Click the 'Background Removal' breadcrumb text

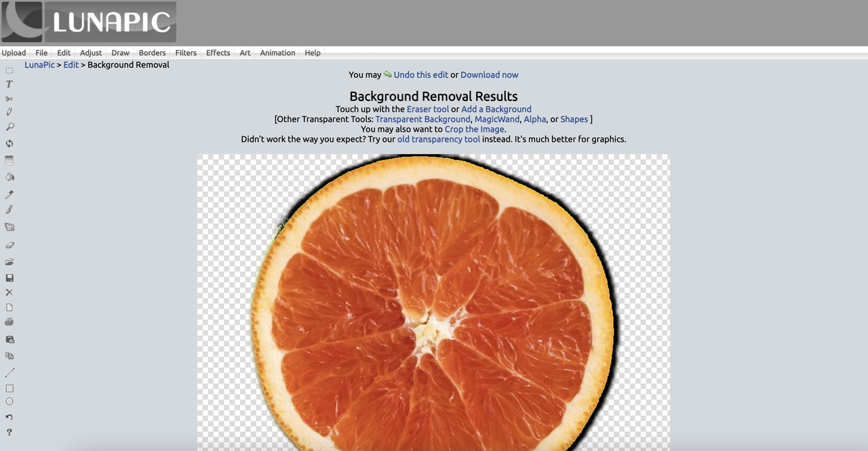coord(128,65)
